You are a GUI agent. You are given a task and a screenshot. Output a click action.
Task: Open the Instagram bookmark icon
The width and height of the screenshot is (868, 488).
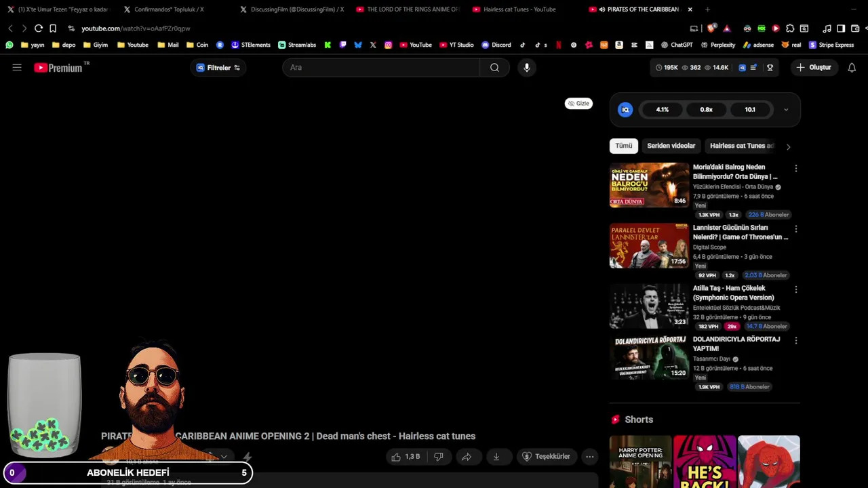click(388, 45)
